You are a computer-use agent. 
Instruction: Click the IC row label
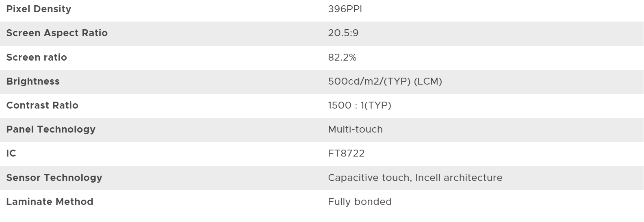pos(11,153)
